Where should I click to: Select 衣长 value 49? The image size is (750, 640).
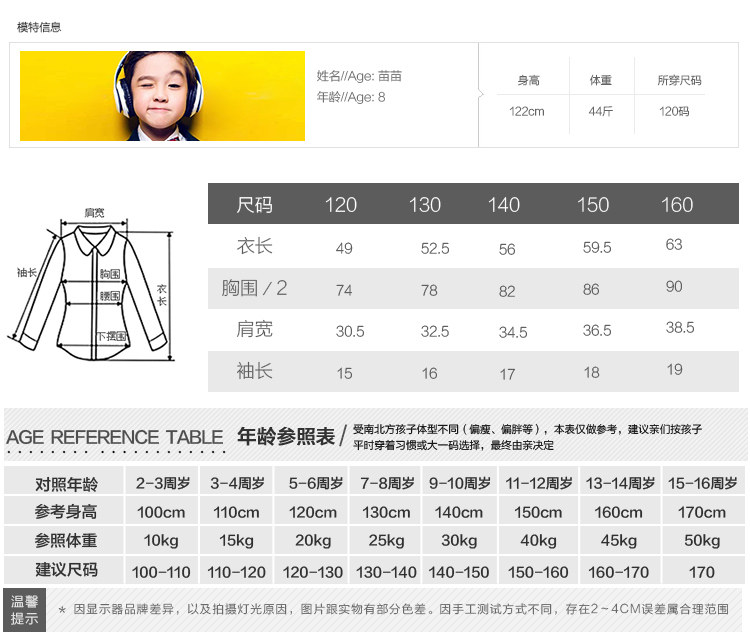(344, 248)
